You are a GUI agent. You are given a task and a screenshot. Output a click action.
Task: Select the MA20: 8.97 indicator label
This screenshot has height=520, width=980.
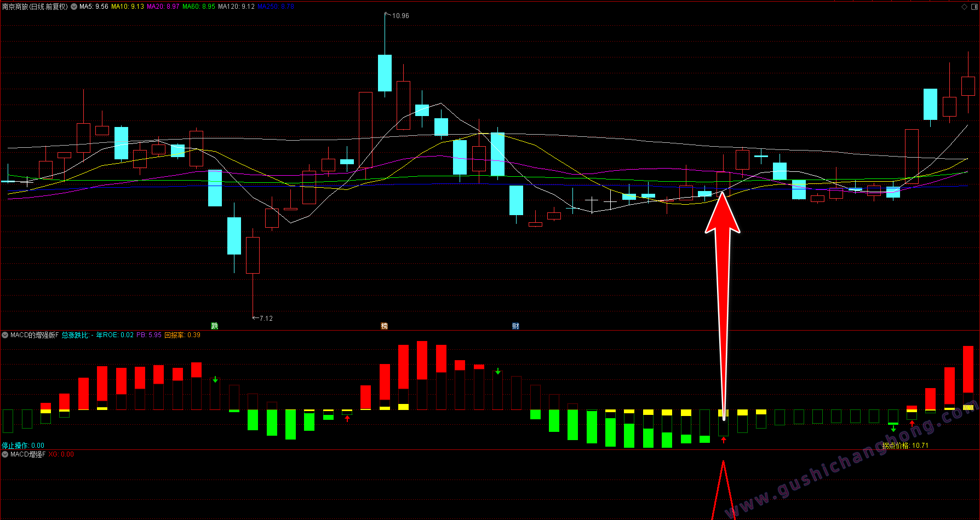pos(163,7)
